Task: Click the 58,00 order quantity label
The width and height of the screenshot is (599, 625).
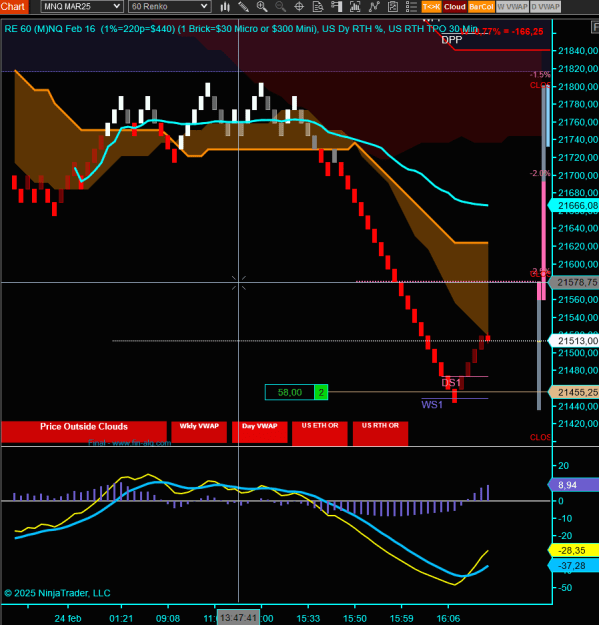Action: (x=290, y=392)
